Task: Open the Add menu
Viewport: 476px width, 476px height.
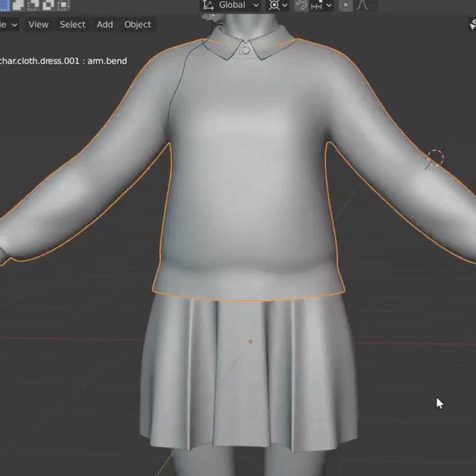Action: [104, 24]
